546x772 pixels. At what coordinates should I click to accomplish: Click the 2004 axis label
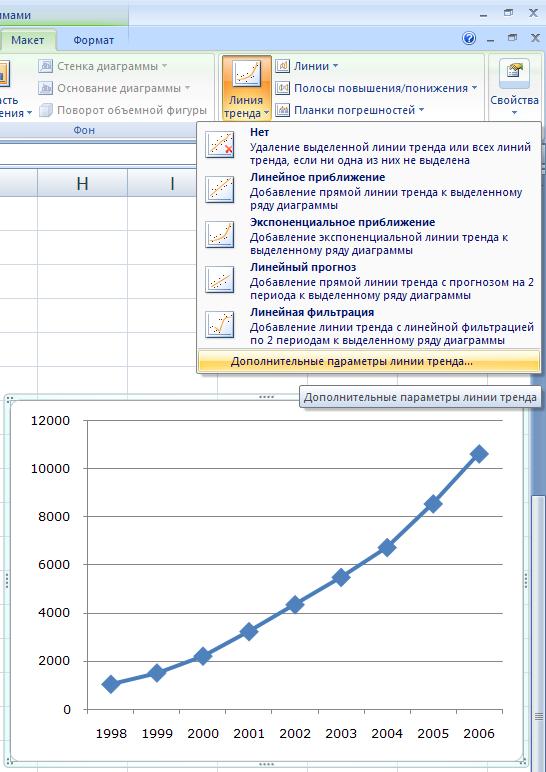[x=387, y=734]
